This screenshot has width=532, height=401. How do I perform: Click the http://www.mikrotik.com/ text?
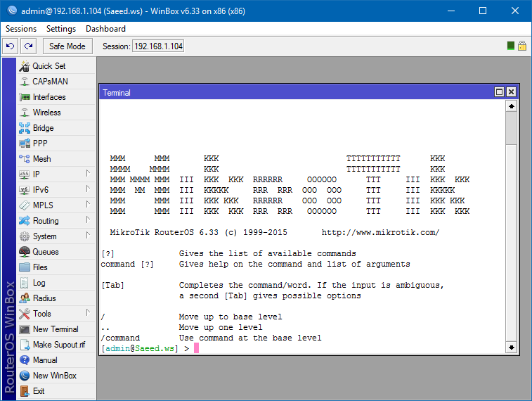(x=380, y=233)
